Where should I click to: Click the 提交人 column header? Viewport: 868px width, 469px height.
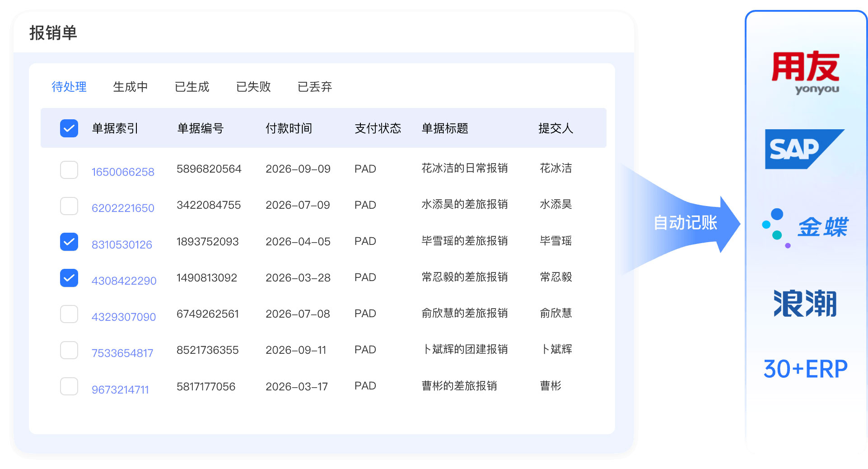click(556, 128)
